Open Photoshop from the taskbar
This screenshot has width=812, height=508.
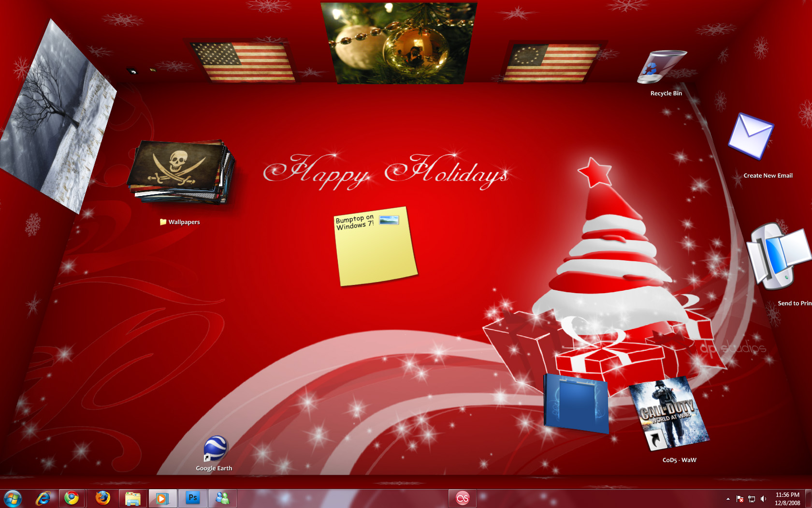coord(193,498)
